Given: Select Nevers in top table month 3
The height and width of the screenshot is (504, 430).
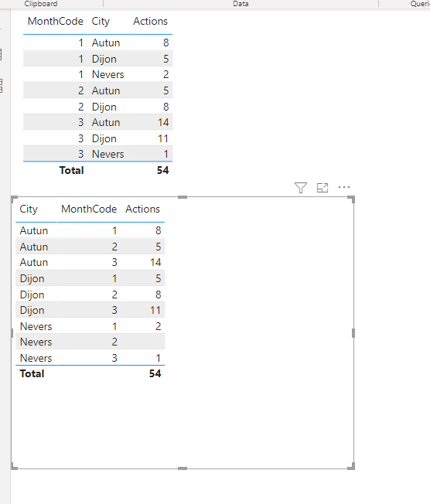Looking at the screenshot, I should click(x=107, y=155).
